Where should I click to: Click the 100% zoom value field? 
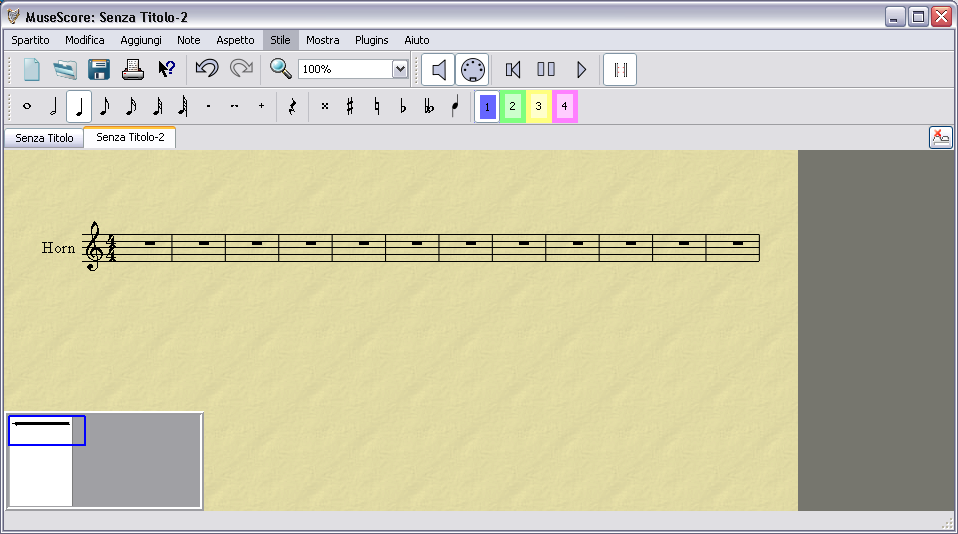click(345, 69)
